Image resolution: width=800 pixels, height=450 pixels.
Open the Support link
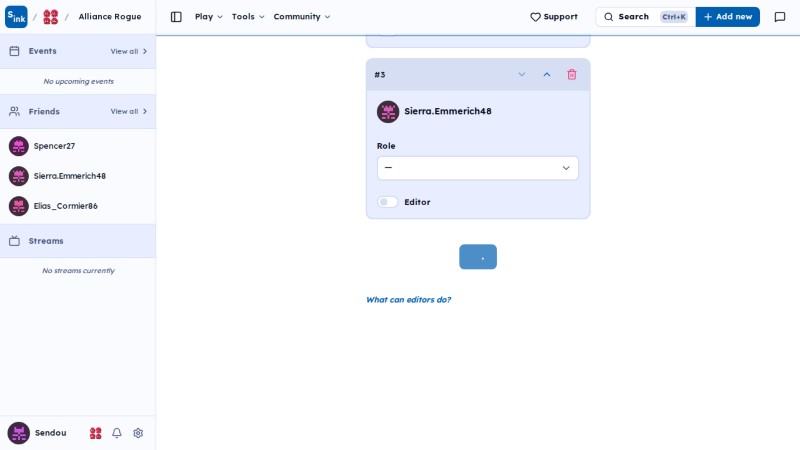pos(554,17)
